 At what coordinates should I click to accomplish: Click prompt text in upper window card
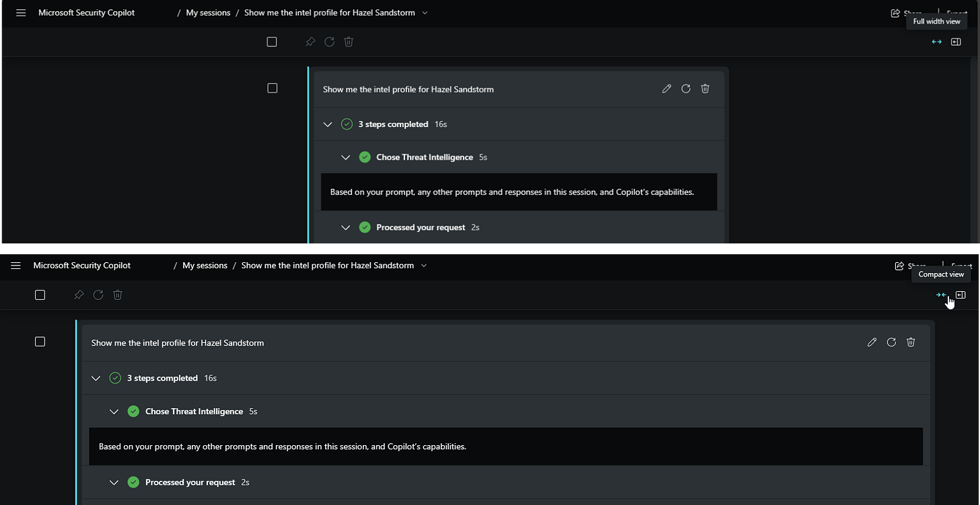(x=409, y=89)
